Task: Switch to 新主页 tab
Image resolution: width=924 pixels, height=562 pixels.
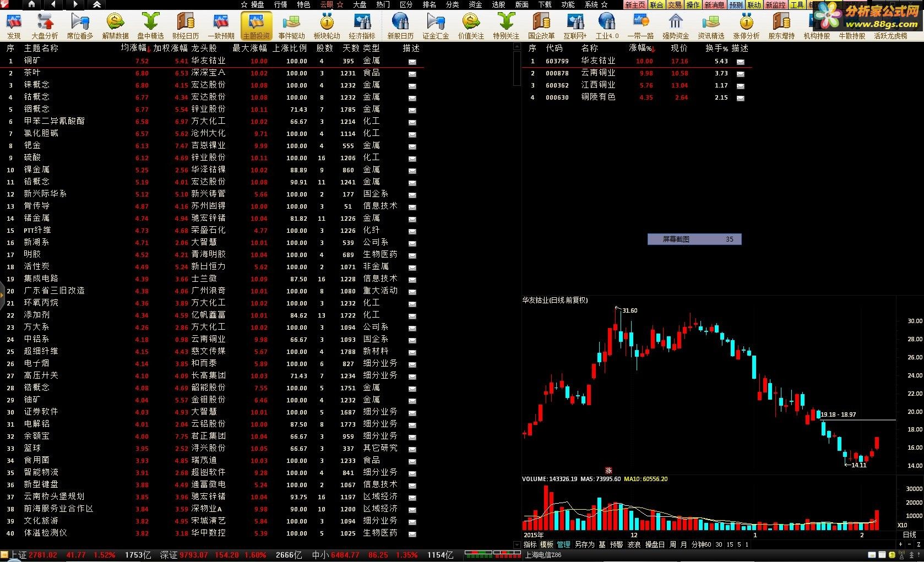Action: coord(635,5)
